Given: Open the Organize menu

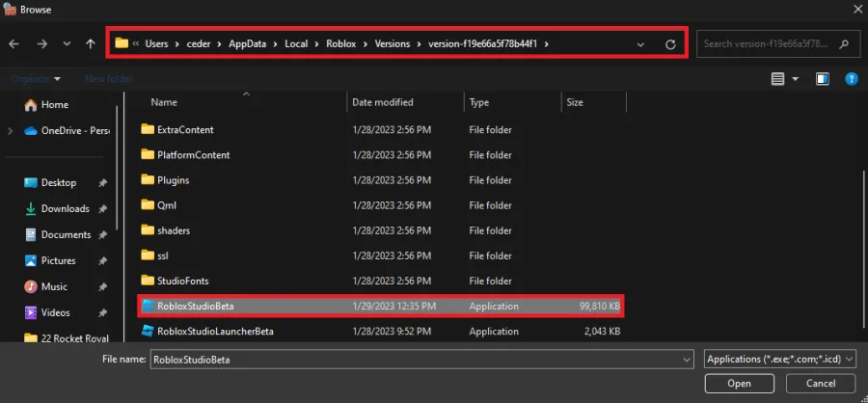Looking at the screenshot, I should click(36, 79).
